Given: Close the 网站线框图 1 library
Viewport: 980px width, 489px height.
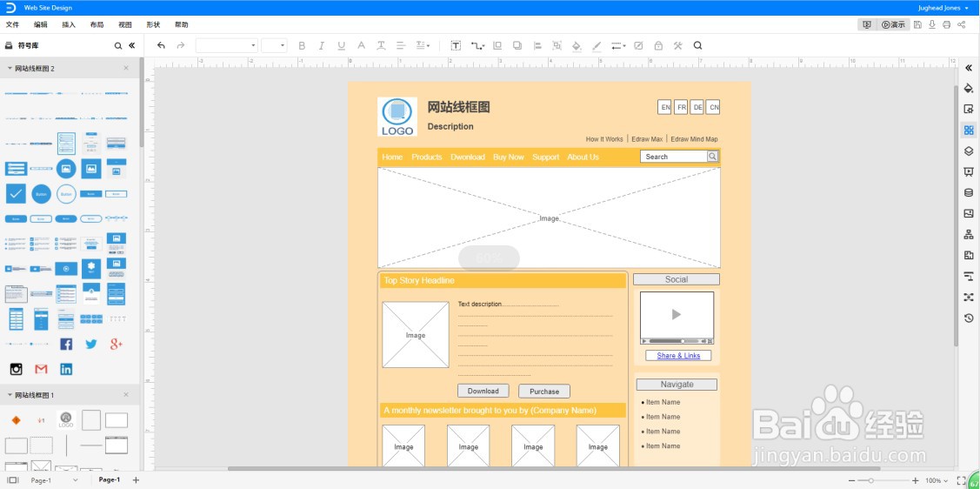Looking at the screenshot, I should click(x=126, y=395).
